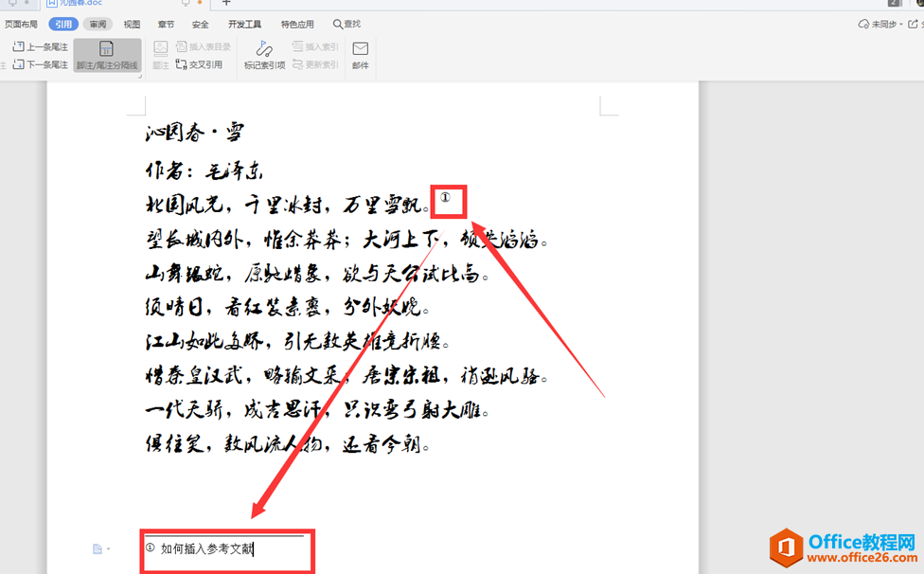Viewport: 924px width, 574px height.
Task: Click the line starting 惜秦皇汉武
Action: point(346,375)
